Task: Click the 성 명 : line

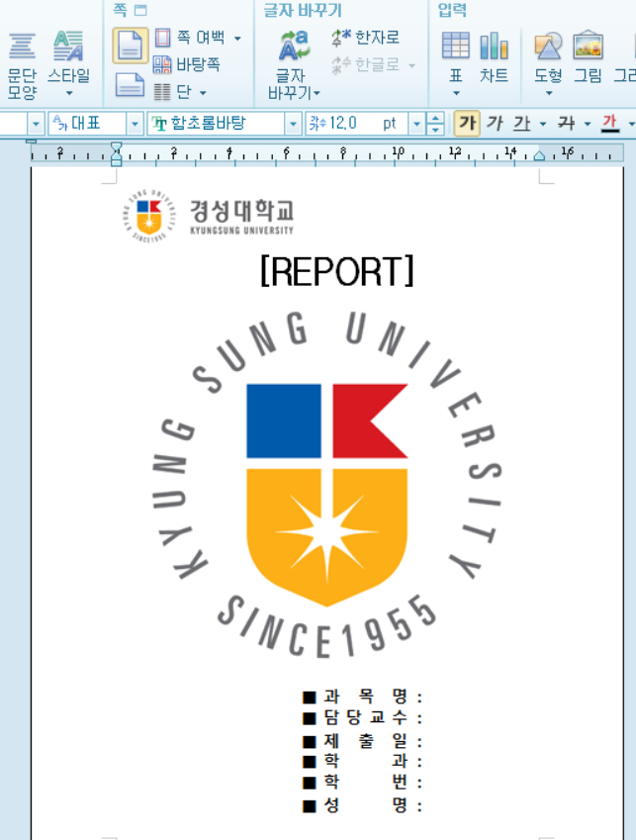Action: tap(362, 805)
